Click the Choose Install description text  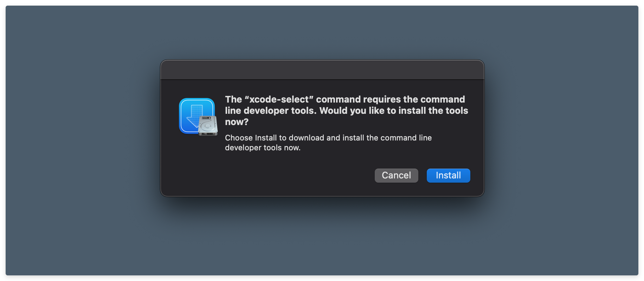pos(328,142)
